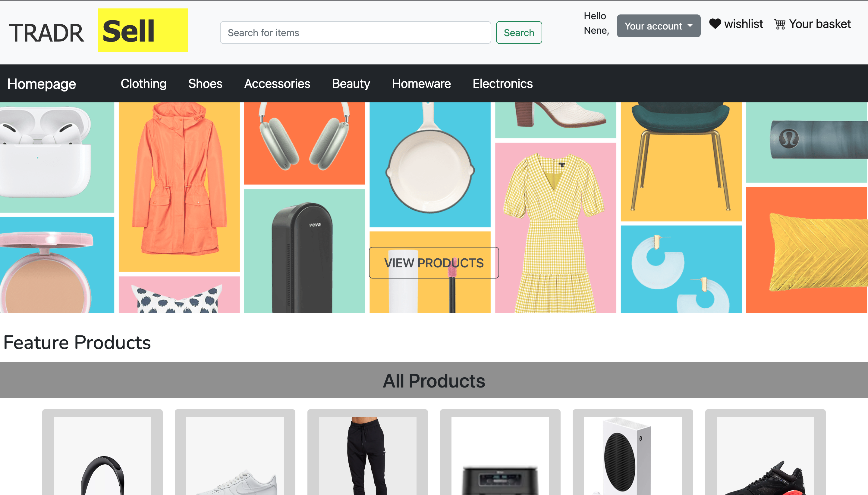Click the yellow Sell button
Viewport: 868px width, 495px height.
143,30
